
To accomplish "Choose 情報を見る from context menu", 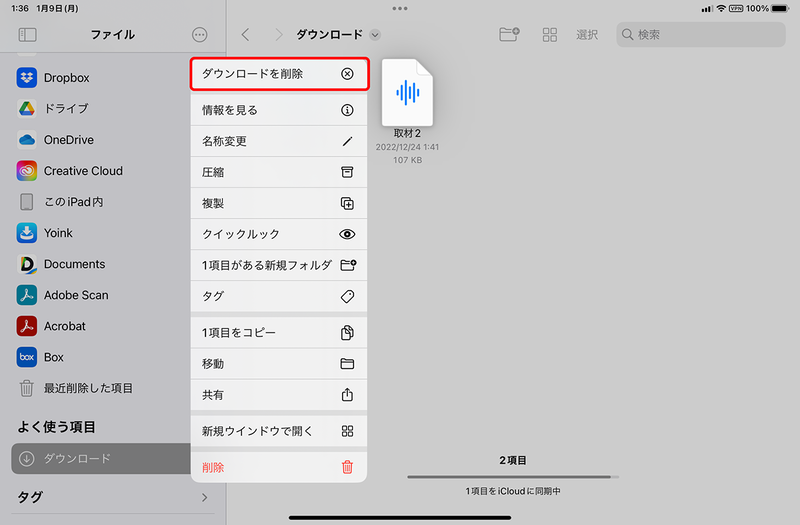I will pyautogui.click(x=279, y=110).
